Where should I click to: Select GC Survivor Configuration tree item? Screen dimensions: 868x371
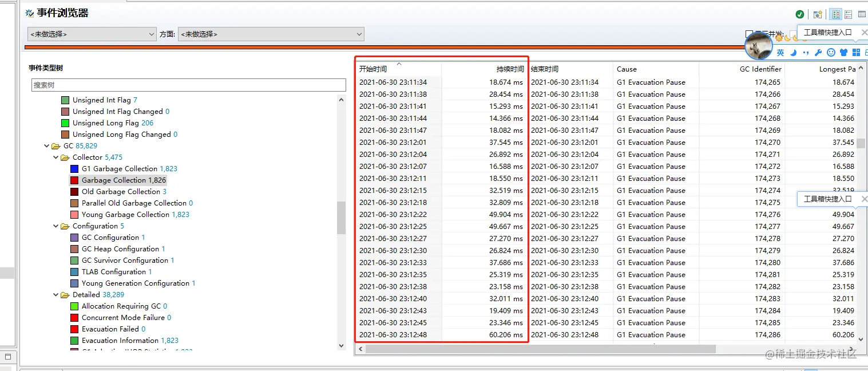click(x=128, y=261)
